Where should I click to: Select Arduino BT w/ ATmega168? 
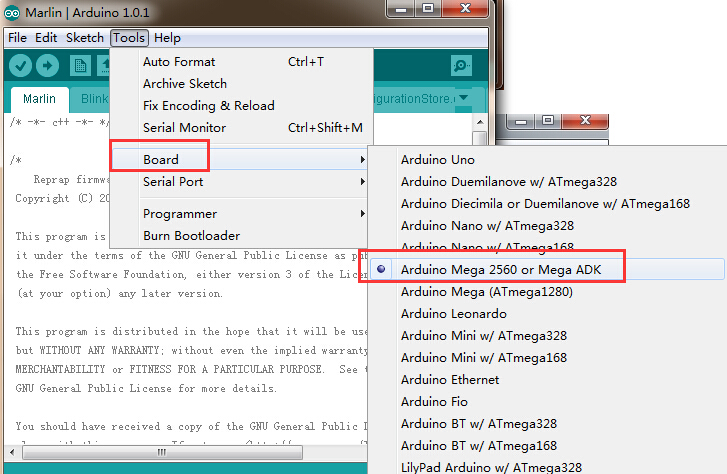[x=548, y=446]
